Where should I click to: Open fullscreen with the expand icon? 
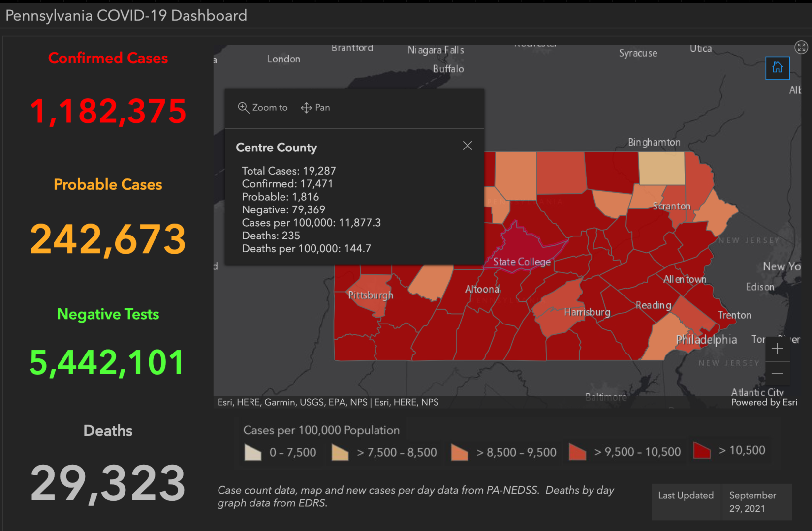point(801,47)
